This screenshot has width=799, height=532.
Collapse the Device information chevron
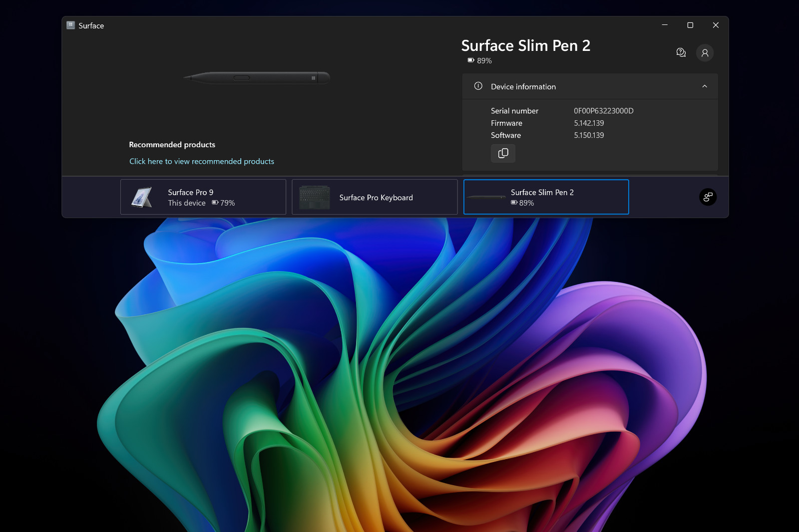(705, 86)
